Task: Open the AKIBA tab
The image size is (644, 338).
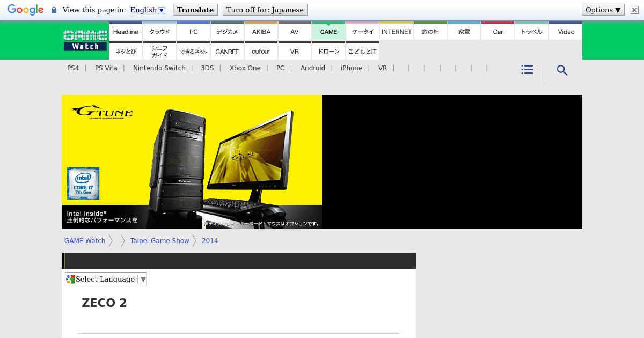Action: click(x=261, y=31)
